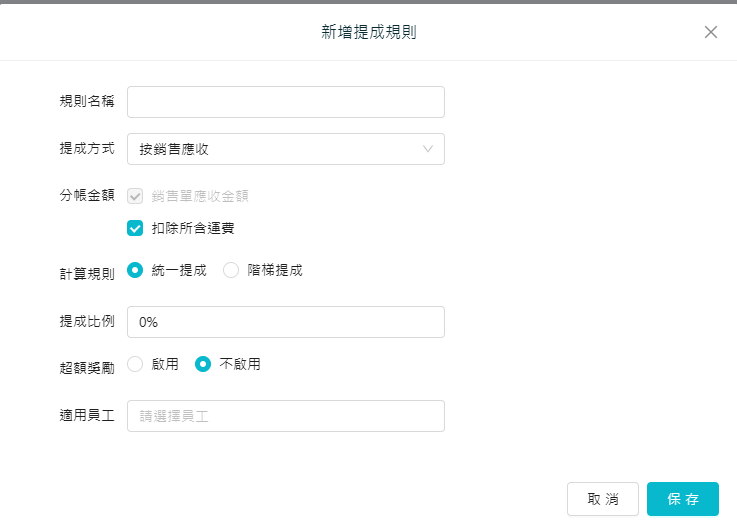
Task: Close the 新增提成規則 dialog with X icon
Action: point(711,32)
